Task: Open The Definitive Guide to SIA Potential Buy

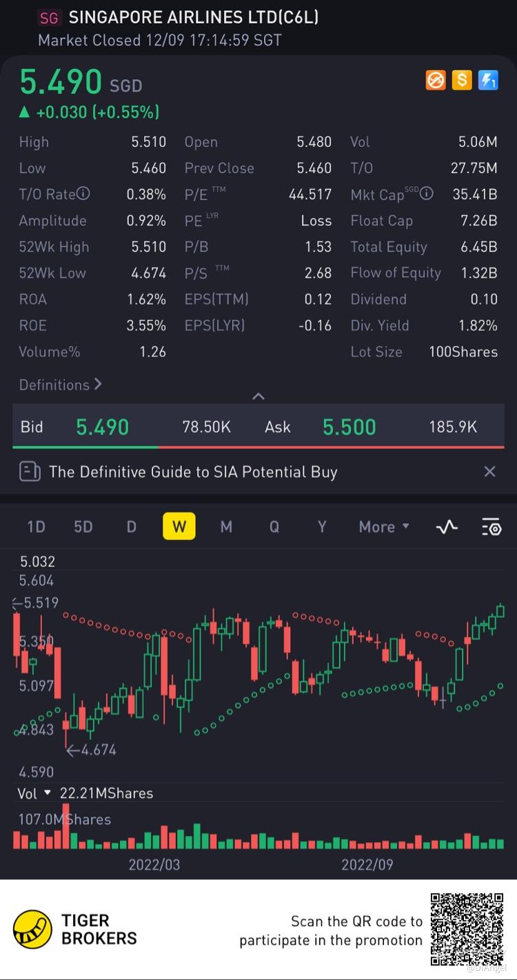Action: [193, 472]
